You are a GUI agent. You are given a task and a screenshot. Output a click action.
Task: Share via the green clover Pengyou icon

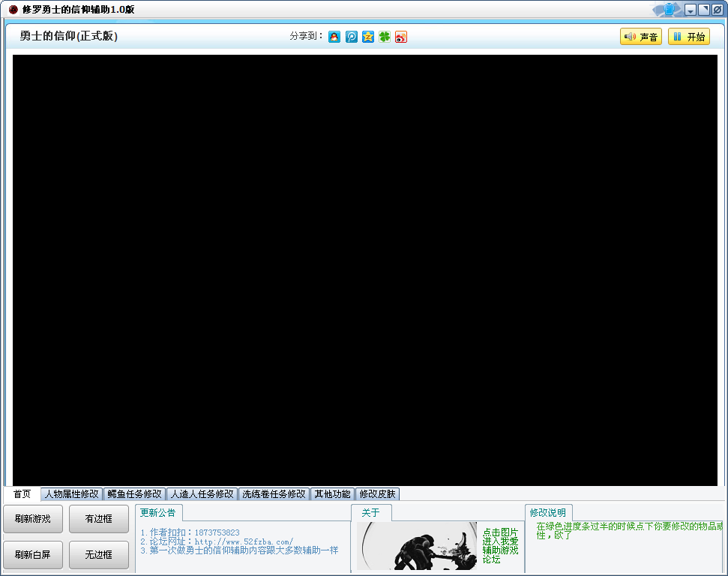coord(385,37)
